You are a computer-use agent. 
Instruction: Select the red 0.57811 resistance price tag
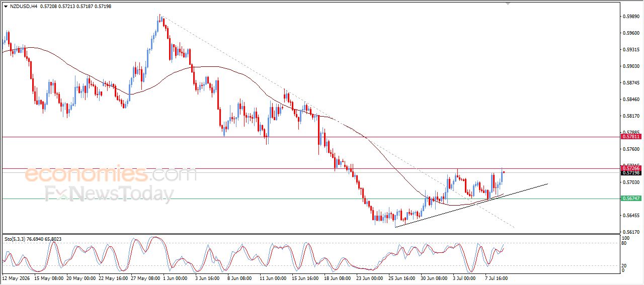tap(631, 137)
